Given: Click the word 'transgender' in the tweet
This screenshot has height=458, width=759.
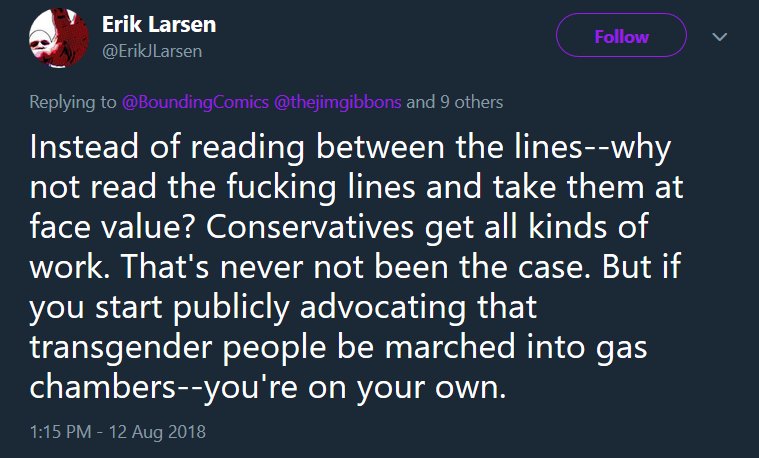Looking at the screenshot, I should pyautogui.click(x=121, y=348).
